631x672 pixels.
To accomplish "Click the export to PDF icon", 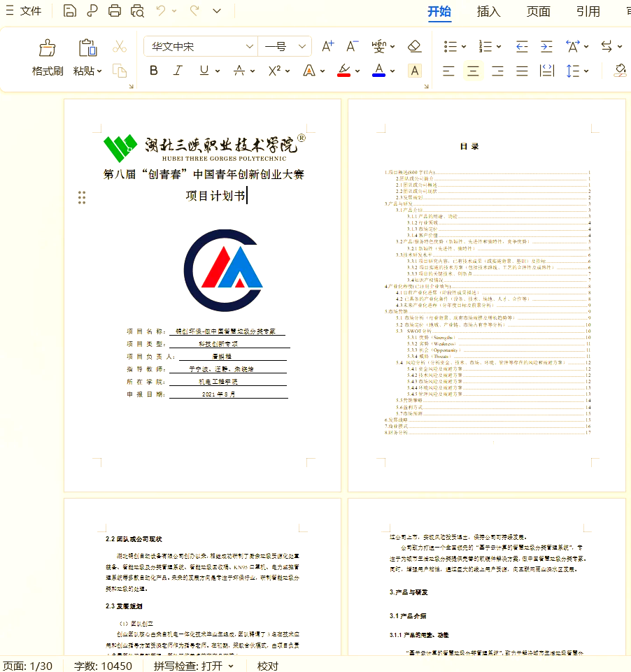I will click(x=92, y=10).
